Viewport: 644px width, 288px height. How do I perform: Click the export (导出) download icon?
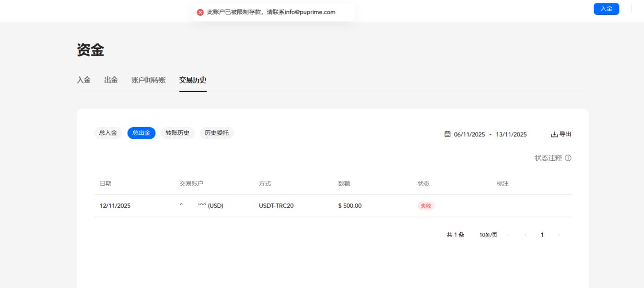click(554, 134)
